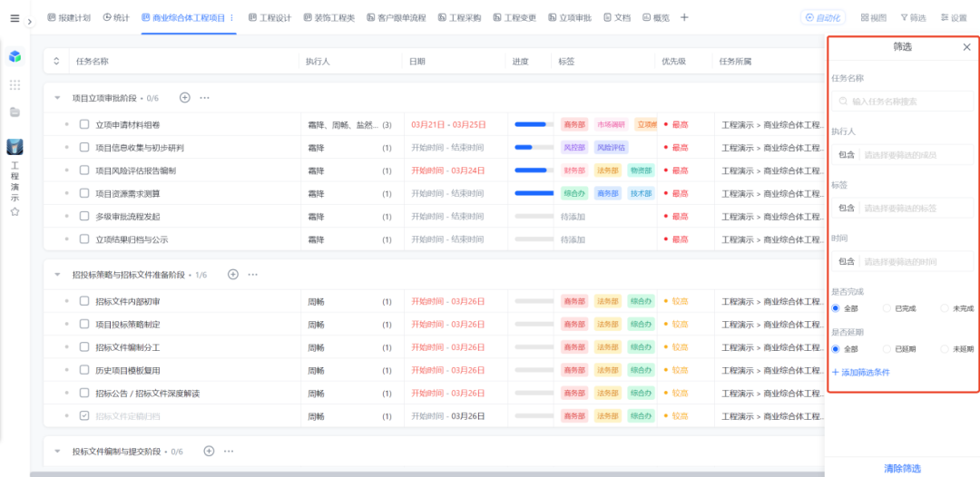Check the 立项申请材料组卷 task
The width and height of the screenshot is (980, 477).
pos(84,124)
